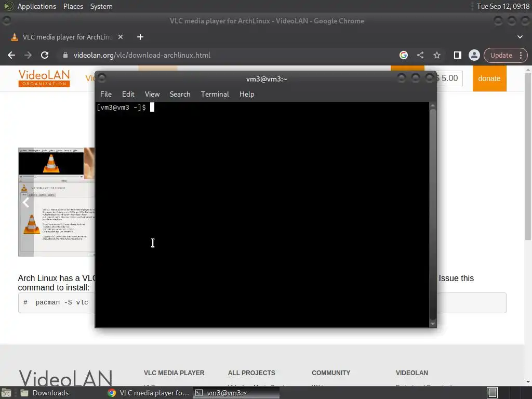Open the terminal Help menu
This screenshot has height=399, width=532.
click(x=247, y=95)
